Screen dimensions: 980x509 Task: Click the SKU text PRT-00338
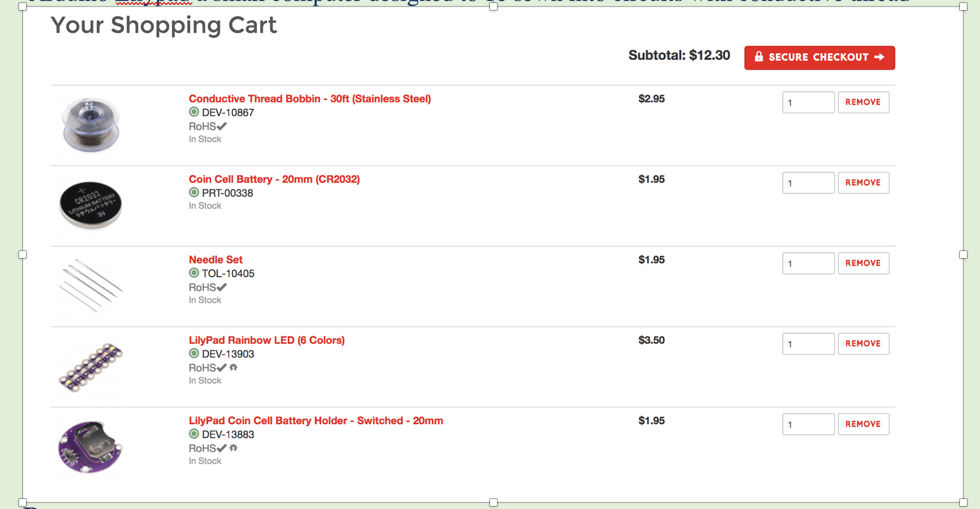227,193
